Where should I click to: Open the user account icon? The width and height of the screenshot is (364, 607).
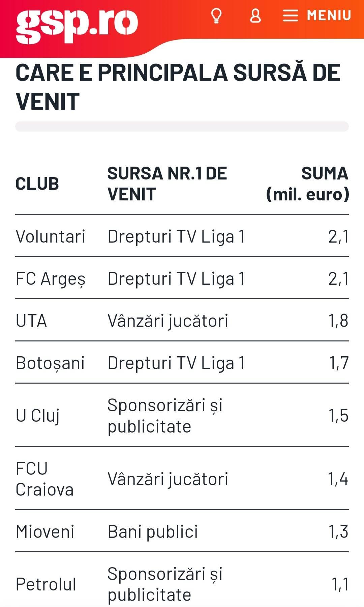point(255,16)
